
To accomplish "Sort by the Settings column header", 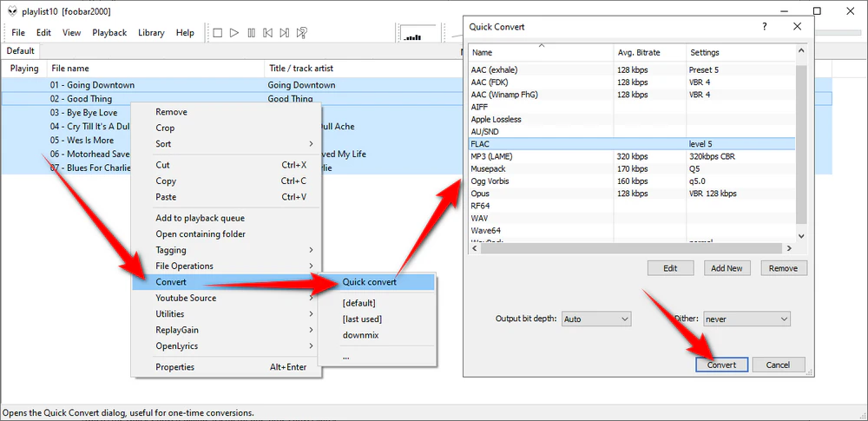I will [740, 53].
